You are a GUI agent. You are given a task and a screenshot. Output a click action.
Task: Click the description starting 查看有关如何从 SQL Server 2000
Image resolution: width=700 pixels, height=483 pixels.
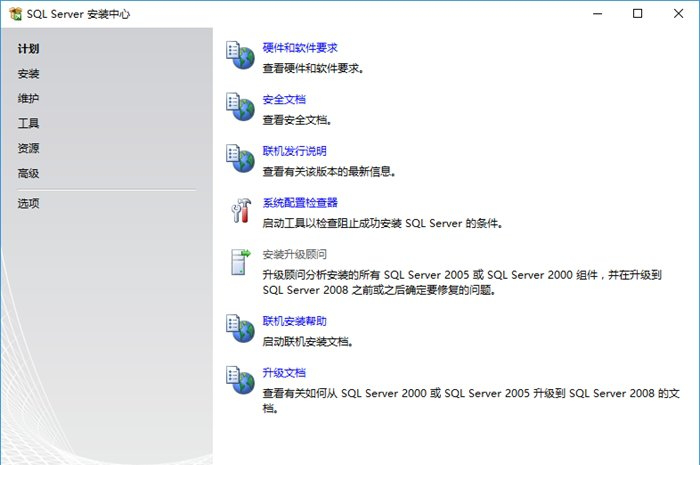pyautogui.click(x=471, y=400)
